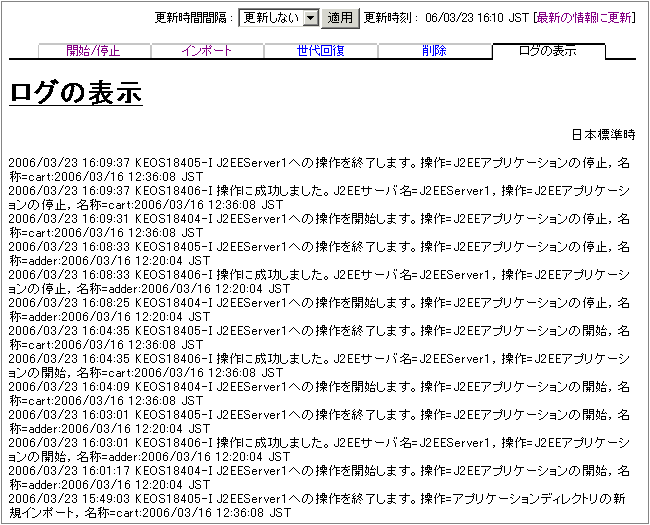Select the active ログの表示 tab
Viewport: 650px width, 525px height.
pos(548,51)
